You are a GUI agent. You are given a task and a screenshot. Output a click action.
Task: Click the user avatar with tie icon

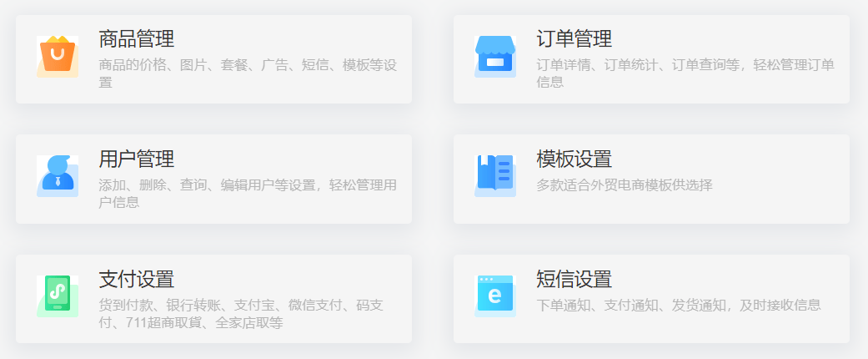pyautogui.click(x=58, y=176)
